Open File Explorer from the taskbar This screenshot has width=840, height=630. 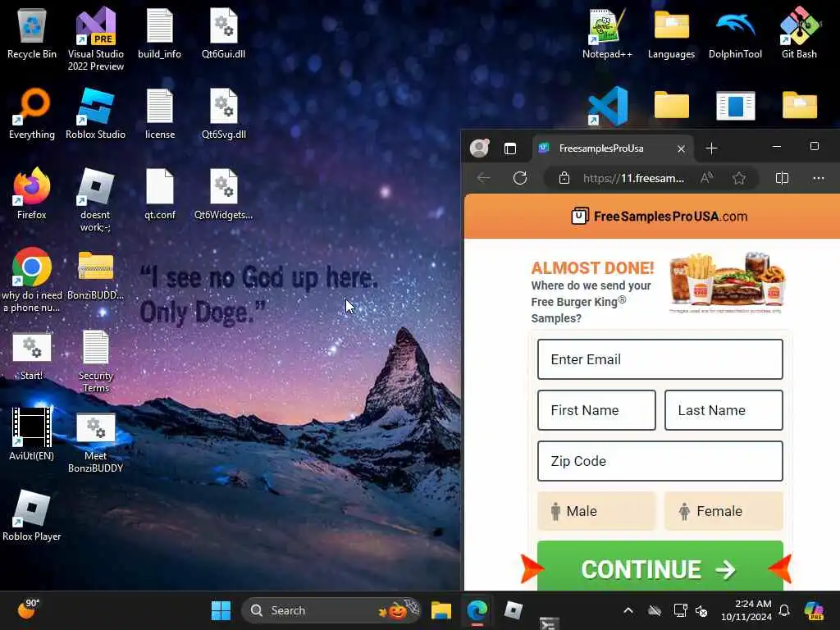441,610
